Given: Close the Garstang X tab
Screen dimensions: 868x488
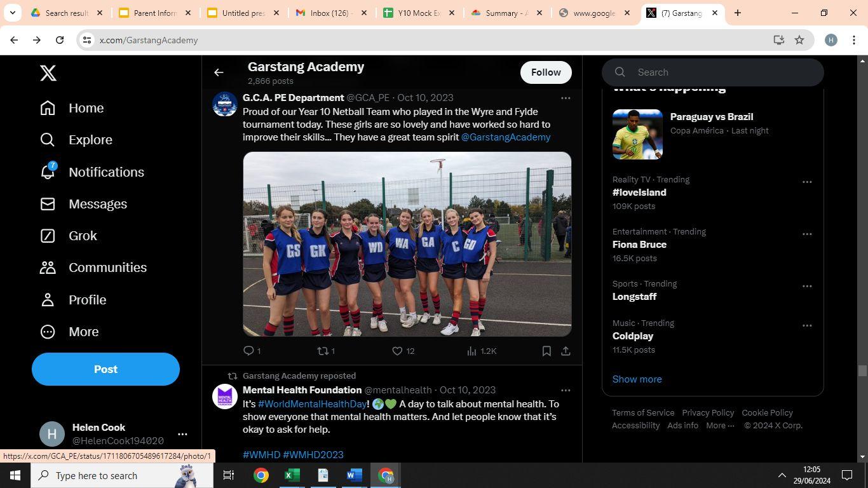Looking at the screenshot, I should (x=715, y=13).
